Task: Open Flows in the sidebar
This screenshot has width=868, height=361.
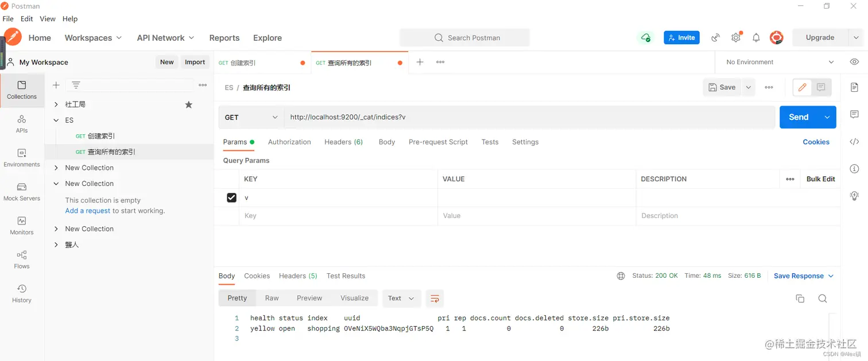Action: click(22, 259)
